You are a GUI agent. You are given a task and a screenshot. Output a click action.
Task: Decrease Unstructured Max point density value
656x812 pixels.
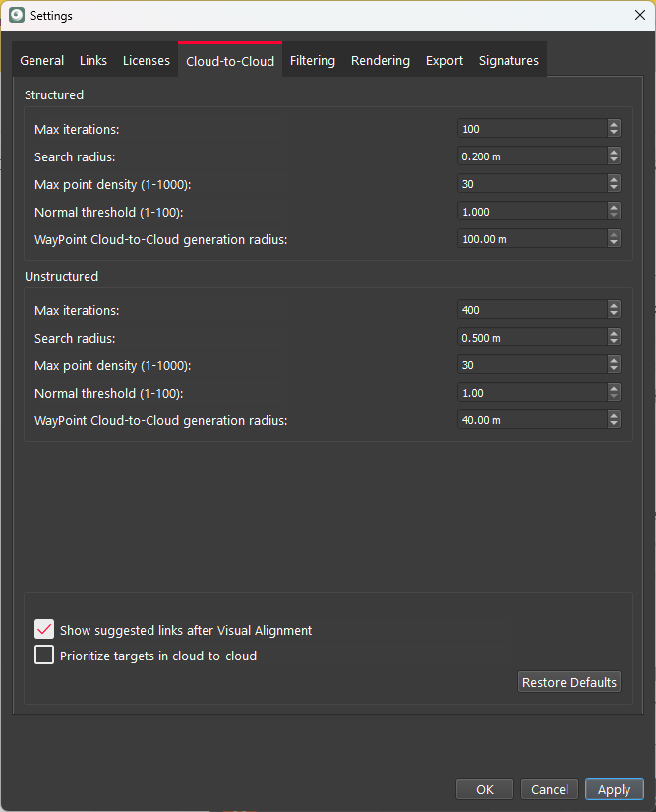point(614,368)
